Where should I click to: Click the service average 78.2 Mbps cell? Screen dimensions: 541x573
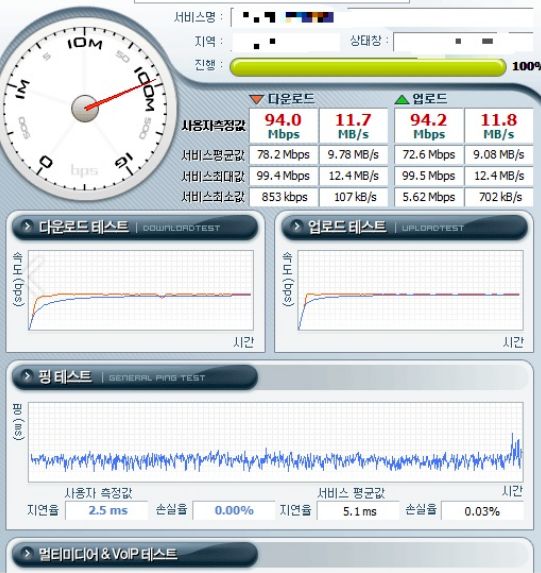[x=284, y=155]
